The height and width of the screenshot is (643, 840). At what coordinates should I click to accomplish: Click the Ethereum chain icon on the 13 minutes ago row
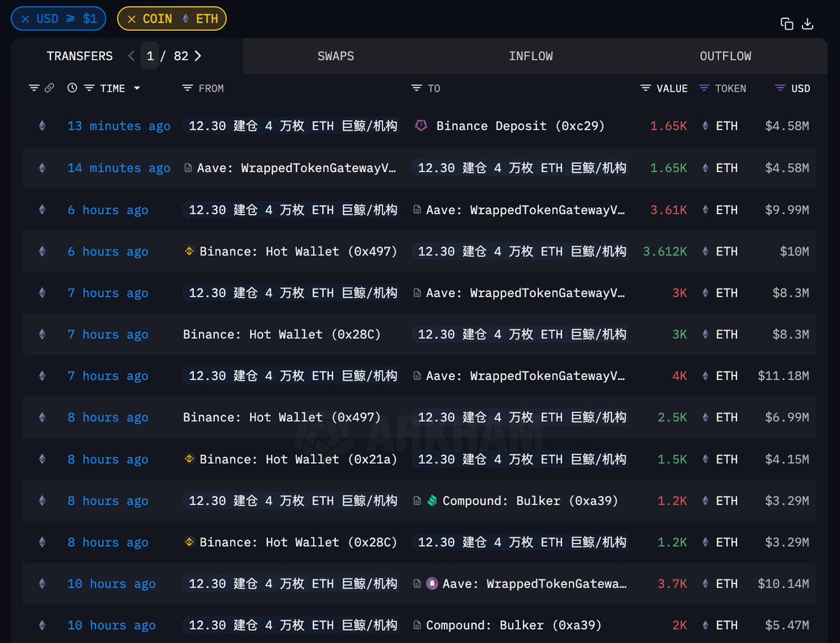point(42,126)
